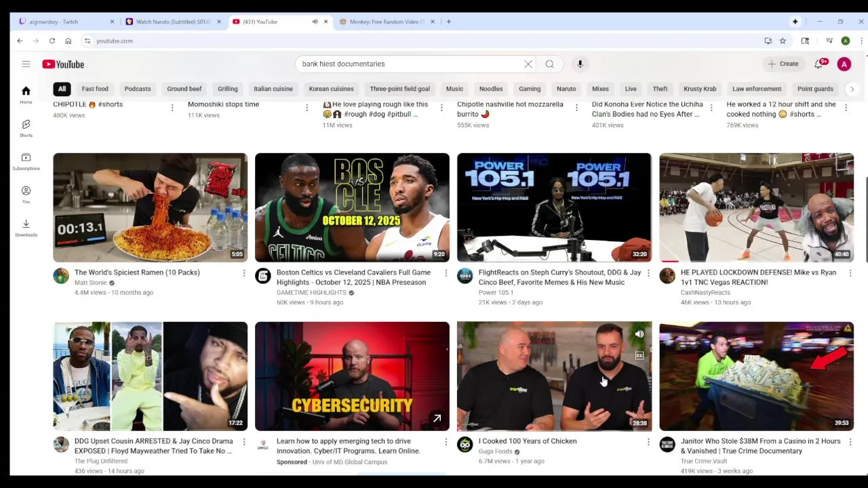The width and height of the screenshot is (868, 488).
Task: Open options for FlightReacts video
Action: pos(648,273)
